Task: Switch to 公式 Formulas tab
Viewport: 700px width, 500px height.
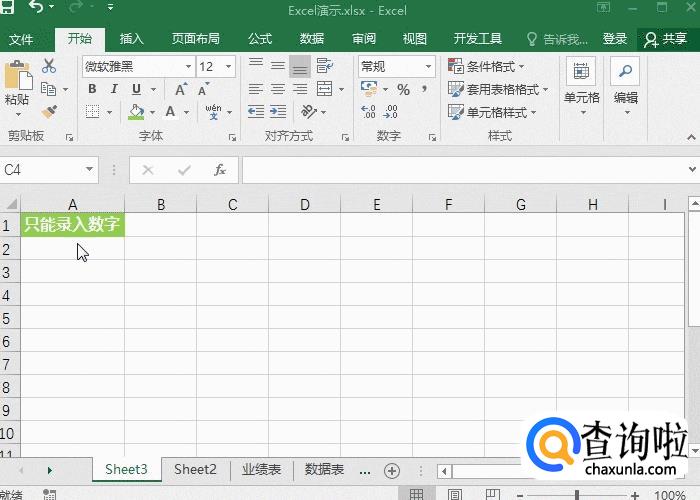Action: [x=260, y=39]
